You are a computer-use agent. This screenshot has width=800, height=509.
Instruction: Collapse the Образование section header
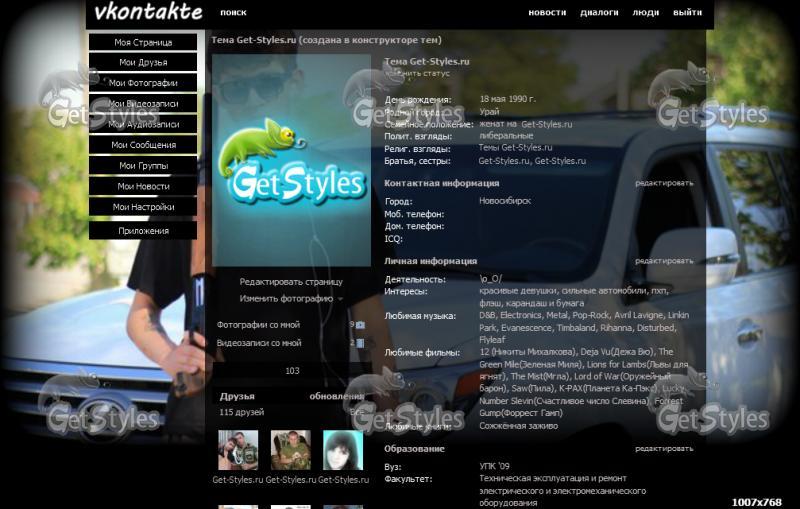[x=415, y=449]
